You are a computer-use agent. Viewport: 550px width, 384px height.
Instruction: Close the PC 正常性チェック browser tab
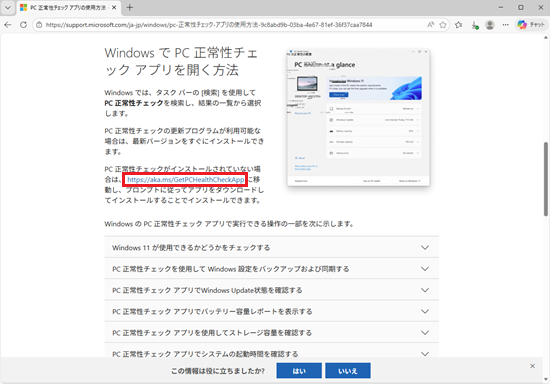114,7
